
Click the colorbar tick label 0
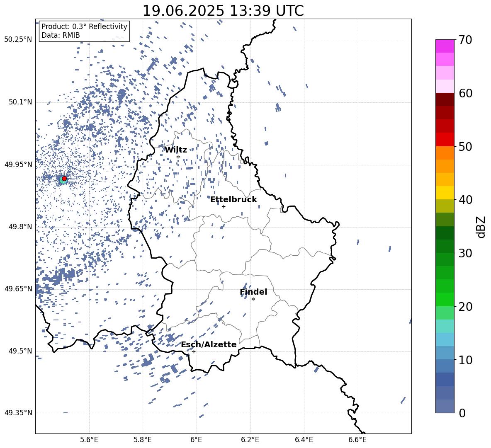coord(462,413)
